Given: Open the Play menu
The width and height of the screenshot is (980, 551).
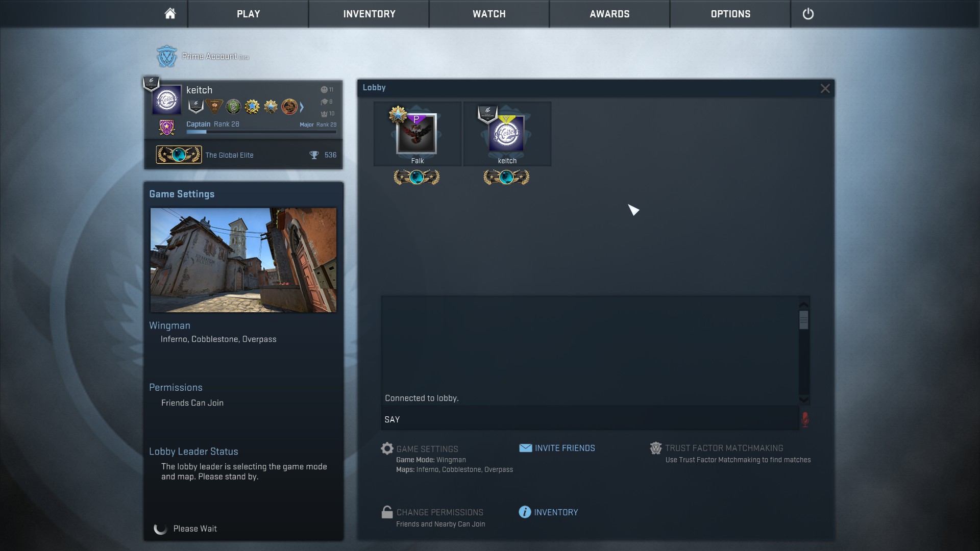Looking at the screenshot, I should coord(248,14).
